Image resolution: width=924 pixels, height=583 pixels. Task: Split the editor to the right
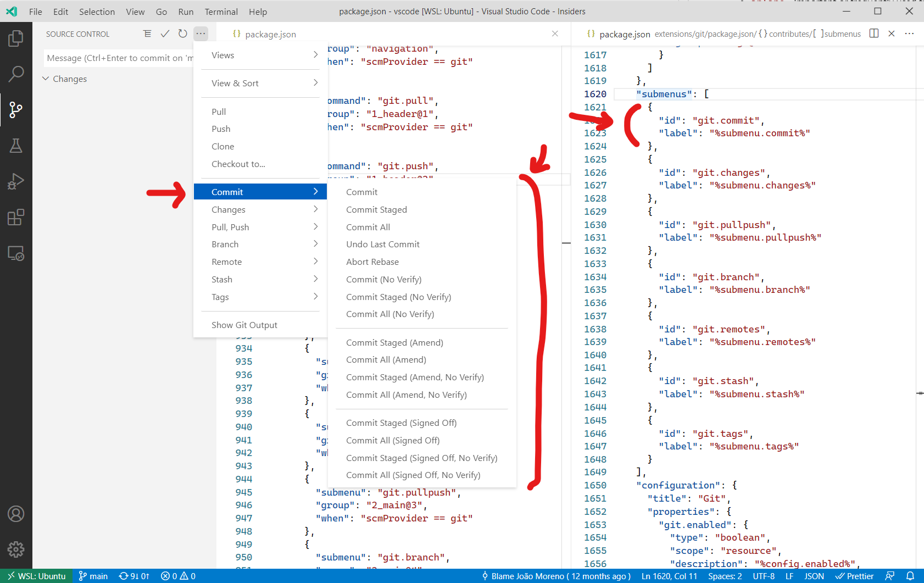(x=873, y=33)
